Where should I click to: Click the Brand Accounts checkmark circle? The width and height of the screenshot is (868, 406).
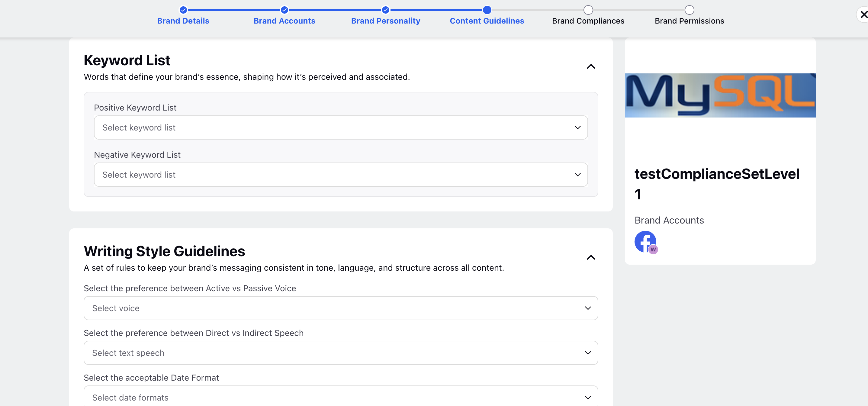[285, 10]
